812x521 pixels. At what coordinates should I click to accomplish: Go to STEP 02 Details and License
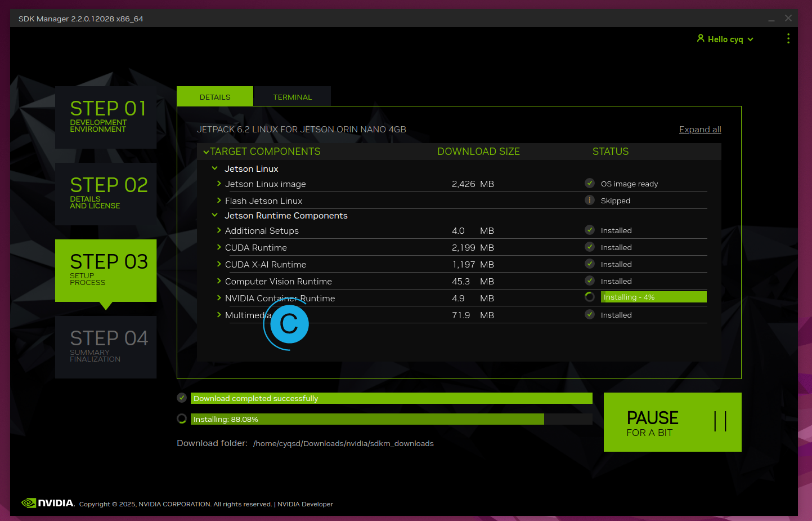pos(106,194)
